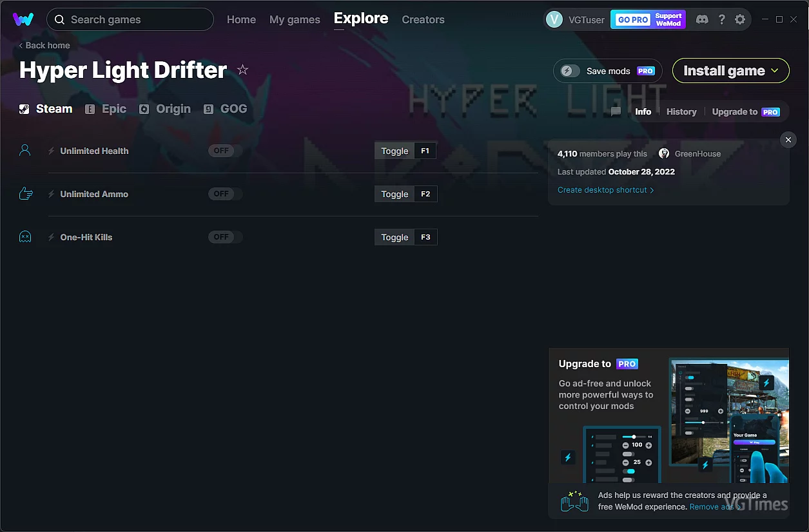
Task: Toggle Unlimited Health OFF switch
Action: (x=225, y=151)
